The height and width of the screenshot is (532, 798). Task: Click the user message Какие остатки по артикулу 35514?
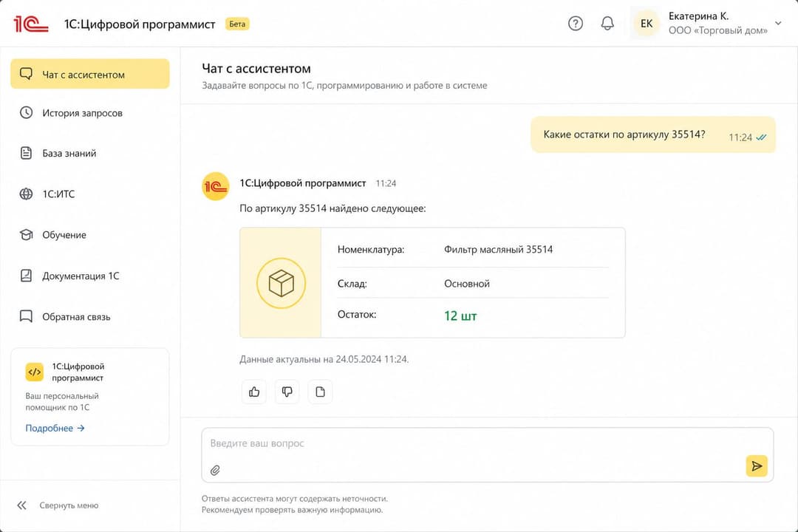pos(624,134)
